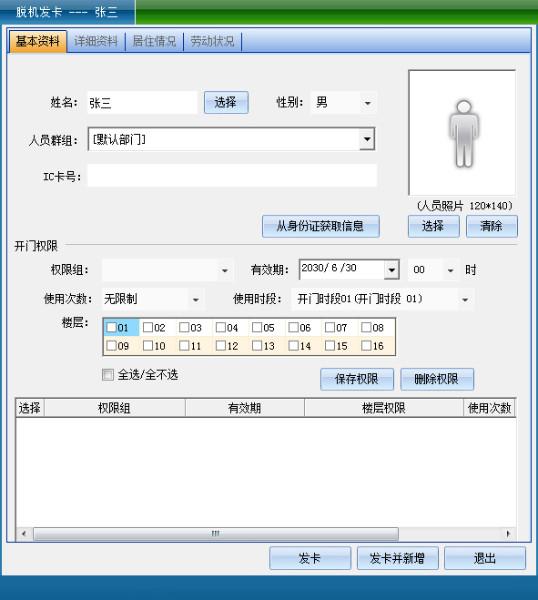538x600 pixels.
Task: Switch to the 详细资料 tab
Action: (x=96, y=41)
